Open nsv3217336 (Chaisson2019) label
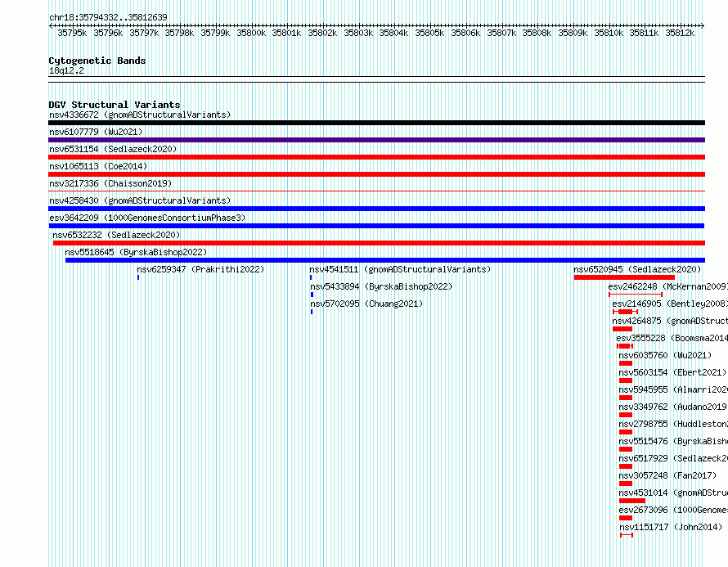The width and height of the screenshot is (728, 567). coord(110,183)
